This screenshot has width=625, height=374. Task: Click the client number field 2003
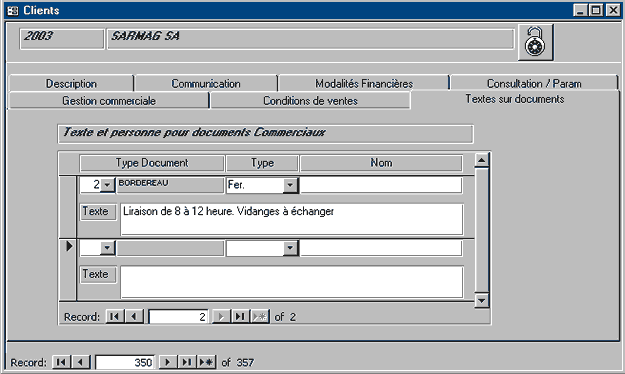pos(62,39)
